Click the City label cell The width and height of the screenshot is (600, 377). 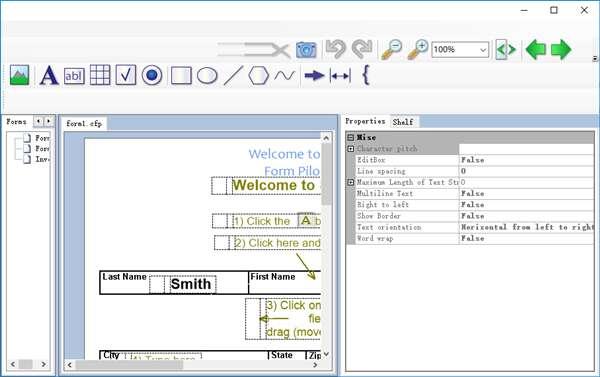point(111,355)
